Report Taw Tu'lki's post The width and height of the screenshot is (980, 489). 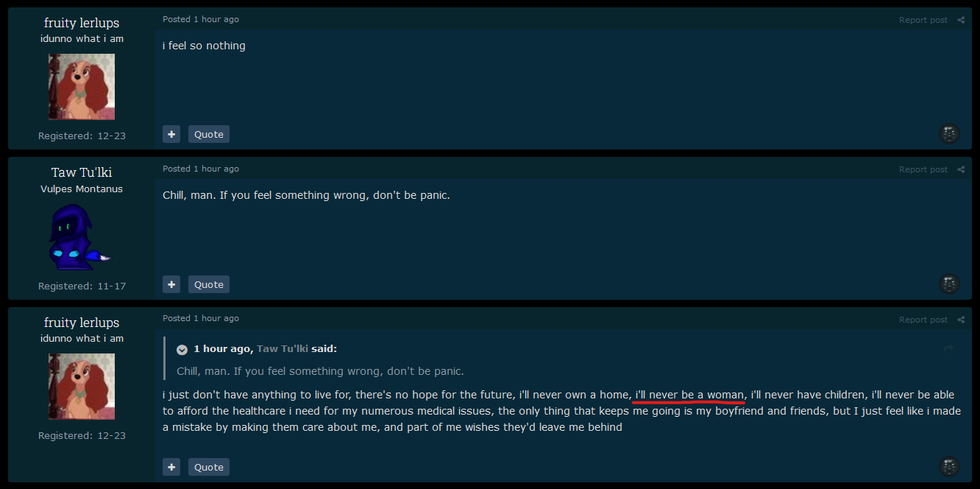point(923,169)
